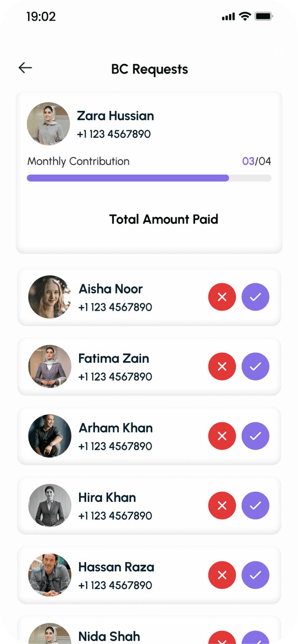Accept Fatima Zain's request with the checkmark
298x644 pixels.
tap(255, 367)
